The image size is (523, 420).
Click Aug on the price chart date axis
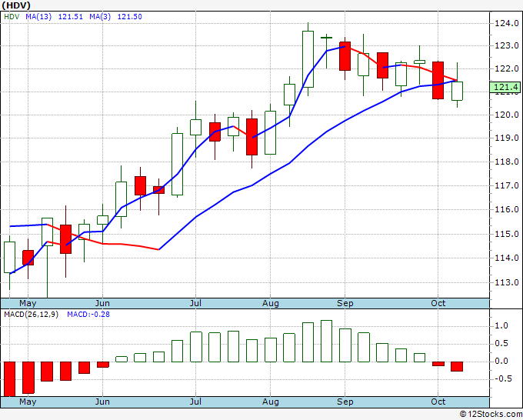[x=271, y=303]
